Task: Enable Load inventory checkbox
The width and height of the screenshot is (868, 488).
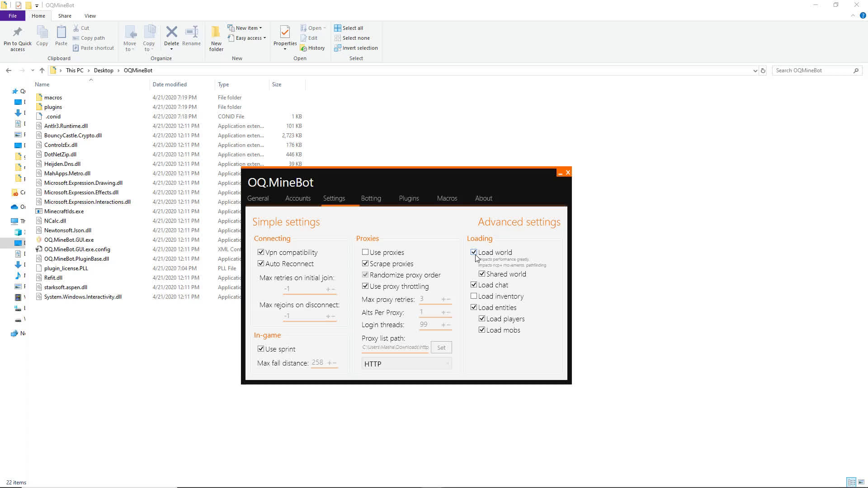Action: 474,296
